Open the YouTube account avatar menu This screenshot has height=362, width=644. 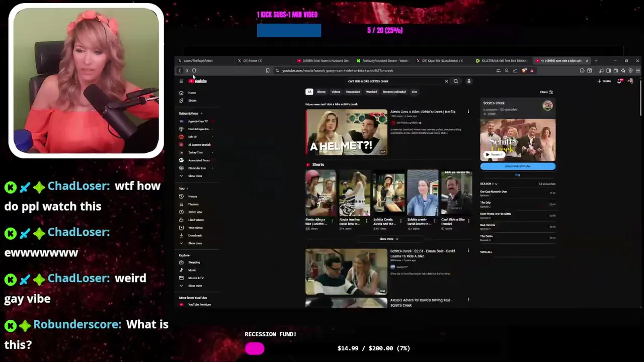click(x=631, y=81)
